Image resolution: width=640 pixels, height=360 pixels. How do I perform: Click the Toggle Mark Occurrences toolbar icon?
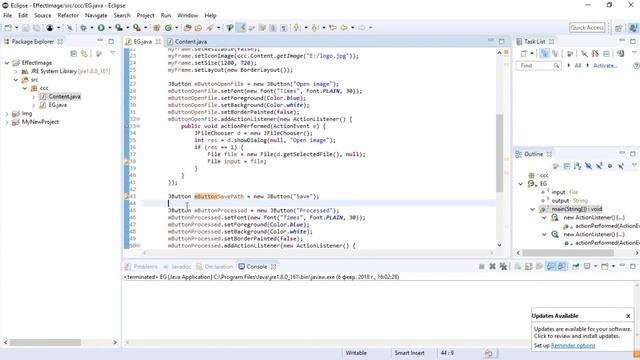(242, 28)
